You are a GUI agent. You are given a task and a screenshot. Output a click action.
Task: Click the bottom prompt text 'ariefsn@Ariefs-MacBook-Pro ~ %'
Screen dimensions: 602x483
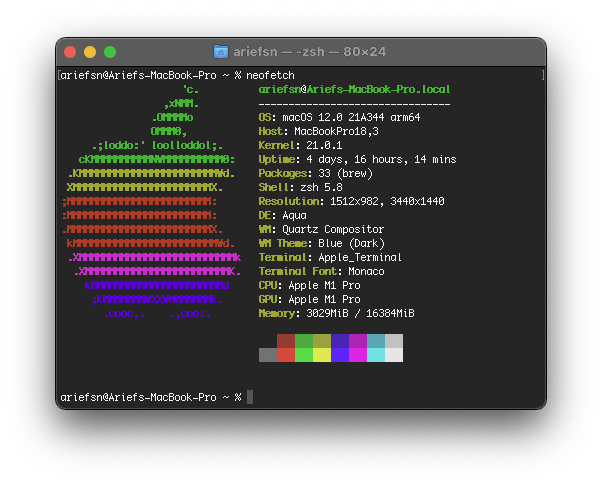pyautogui.click(x=151, y=397)
